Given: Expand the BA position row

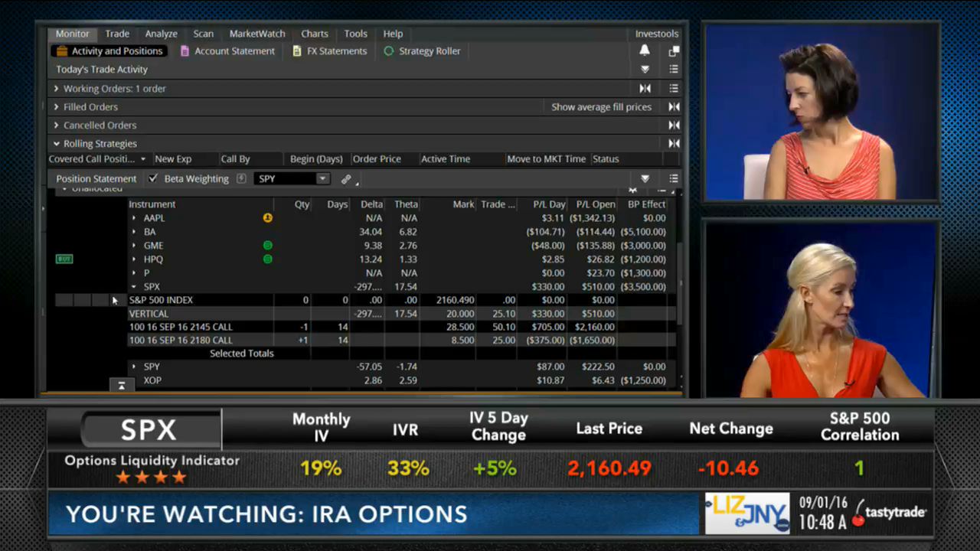Looking at the screenshot, I should click(134, 232).
